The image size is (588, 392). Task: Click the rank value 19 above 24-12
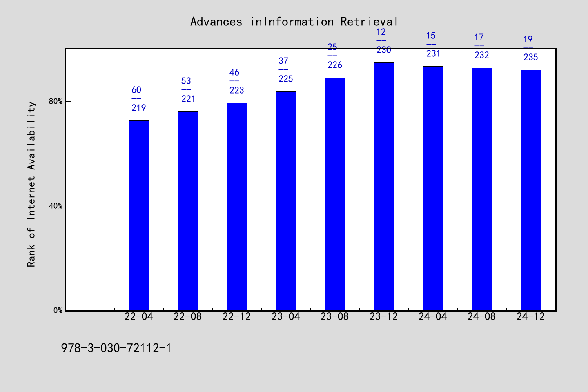[x=528, y=40]
